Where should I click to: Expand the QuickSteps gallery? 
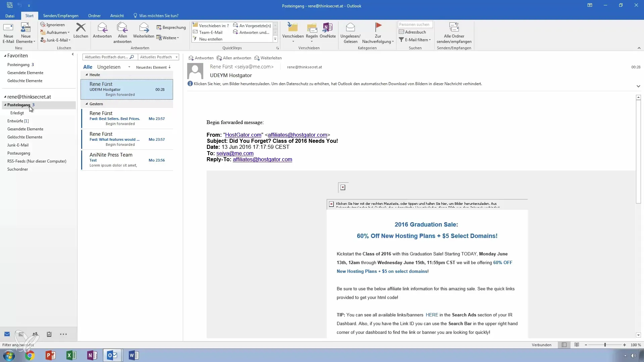[x=275, y=39]
